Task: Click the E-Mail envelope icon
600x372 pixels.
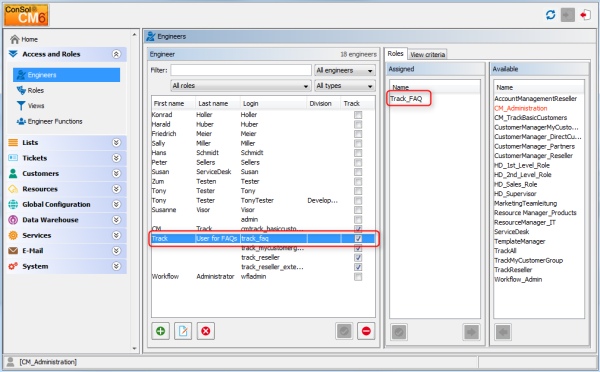Action: [x=13, y=251]
